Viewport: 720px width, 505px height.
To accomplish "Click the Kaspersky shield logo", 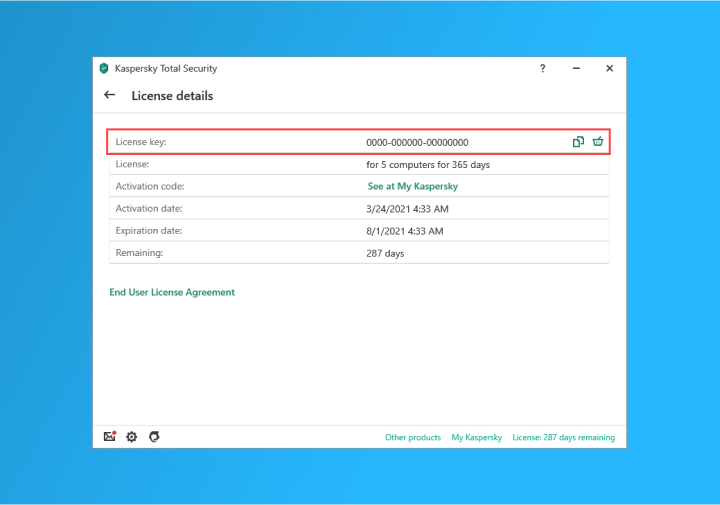I will (x=104, y=69).
